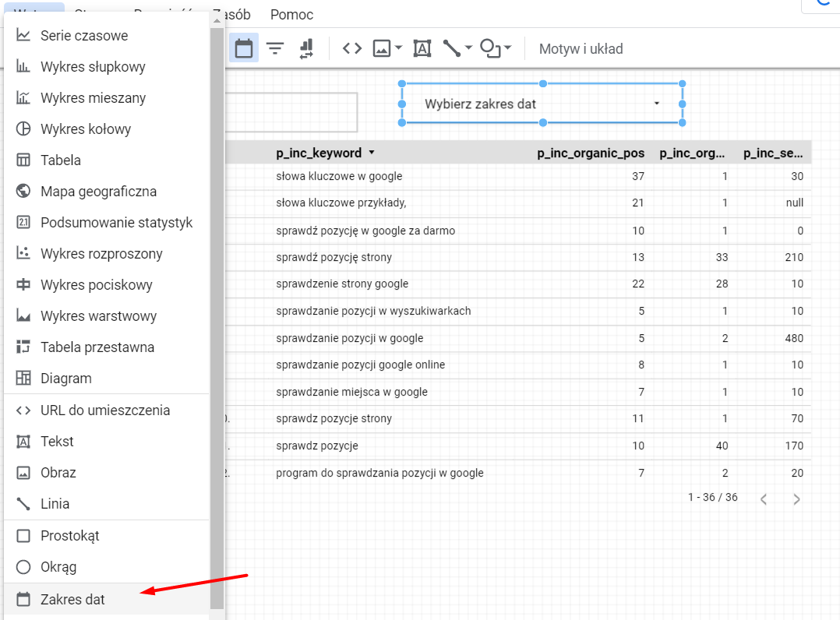The height and width of the screenshot is (620, 840).
Task: Click the p_inc_org... column header
Action: click(x=692, y=153)
